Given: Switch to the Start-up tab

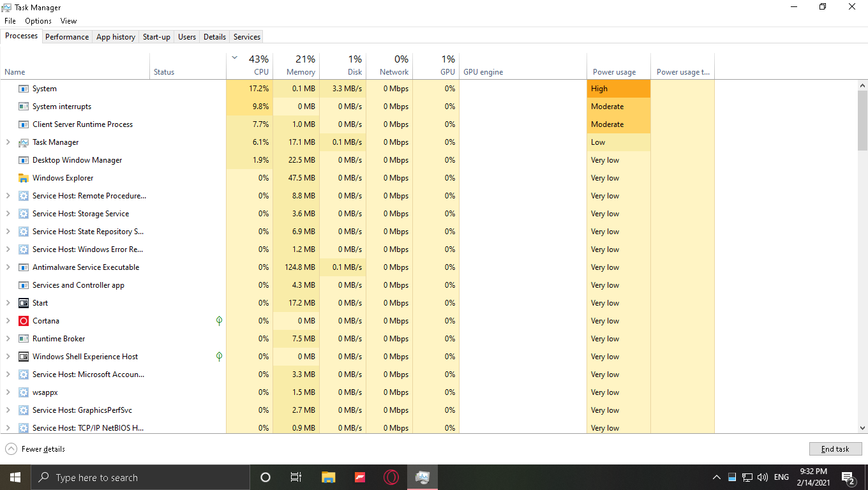Looking at the screenshot, I should tap(156, 37).
